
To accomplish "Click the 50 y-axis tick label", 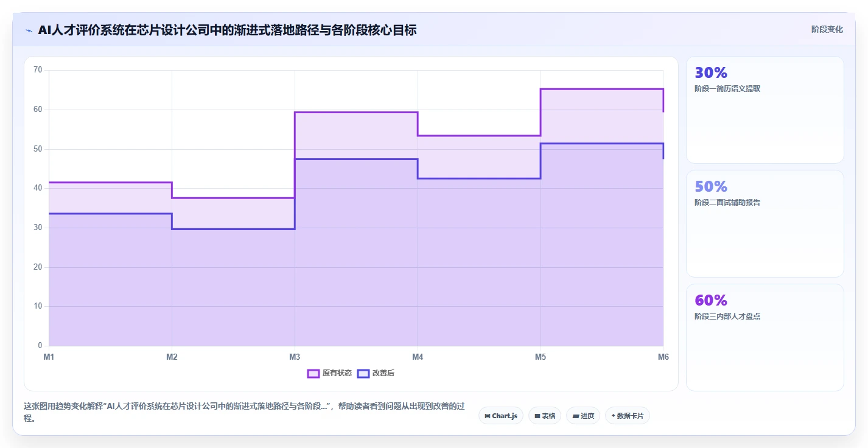I will [38, 149].
